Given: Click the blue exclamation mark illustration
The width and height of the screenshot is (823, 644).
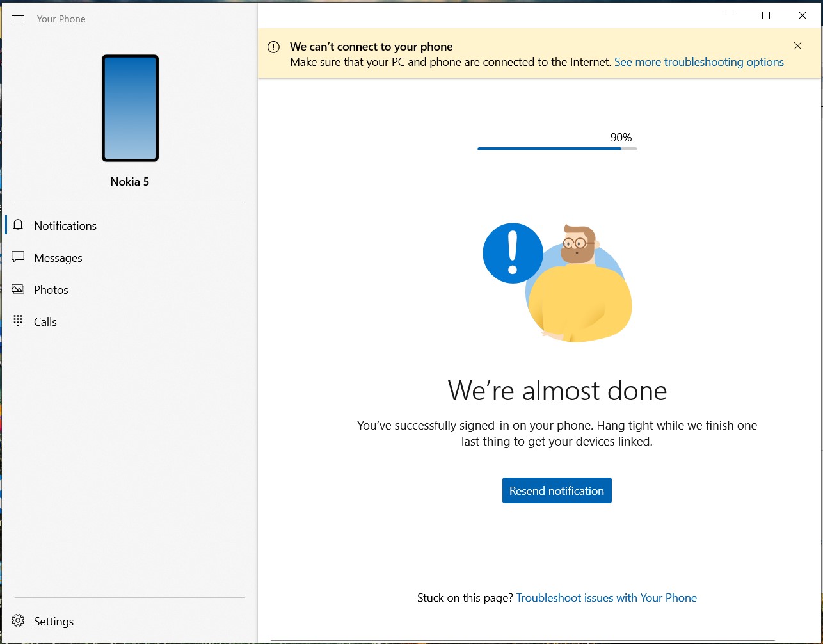Looking at the screenshot, I should click(513, 253).
